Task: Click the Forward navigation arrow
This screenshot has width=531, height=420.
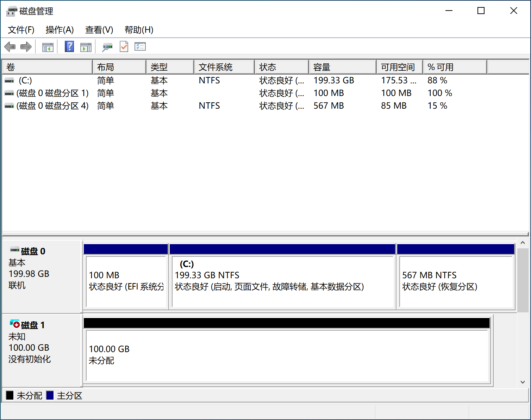Action: (26, 46)
